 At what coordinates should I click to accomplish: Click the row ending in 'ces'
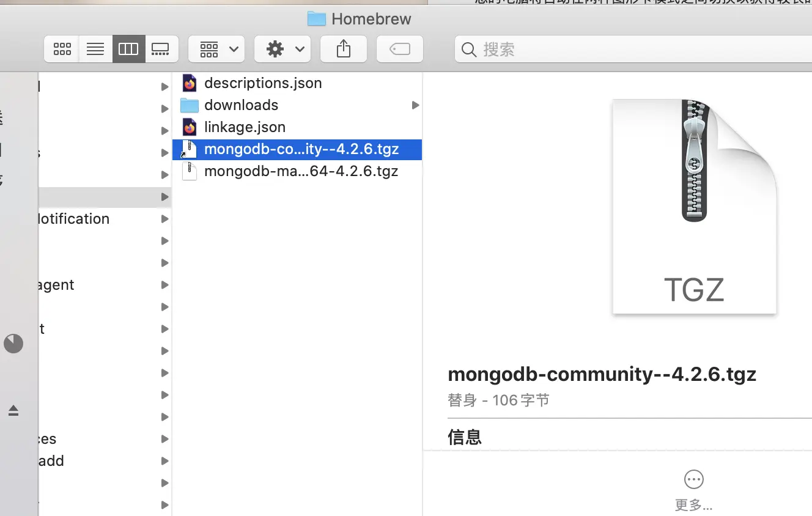105,439
